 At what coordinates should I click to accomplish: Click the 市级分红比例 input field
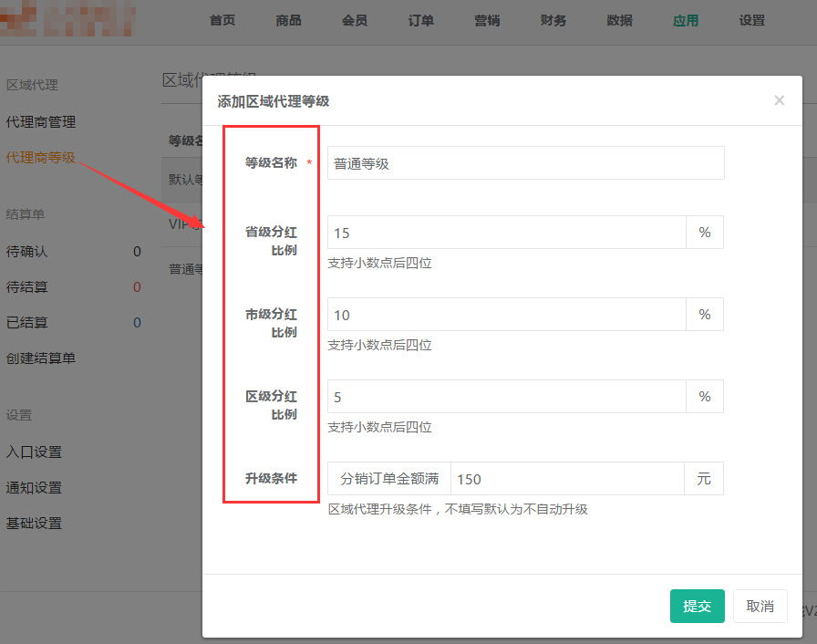click(506, 315)
